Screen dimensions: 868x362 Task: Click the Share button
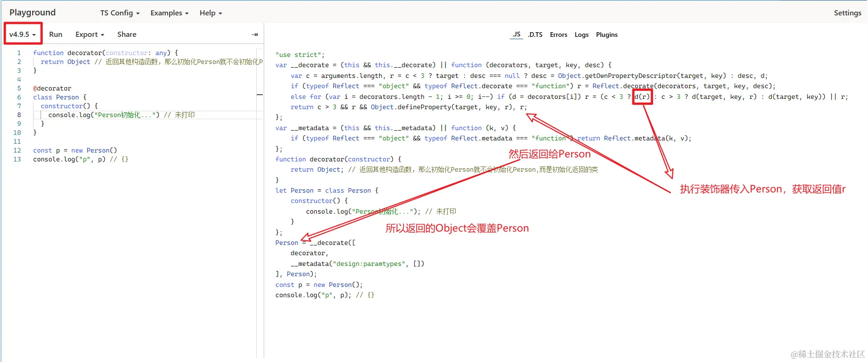pyautogui.click(x=127, y=35)
